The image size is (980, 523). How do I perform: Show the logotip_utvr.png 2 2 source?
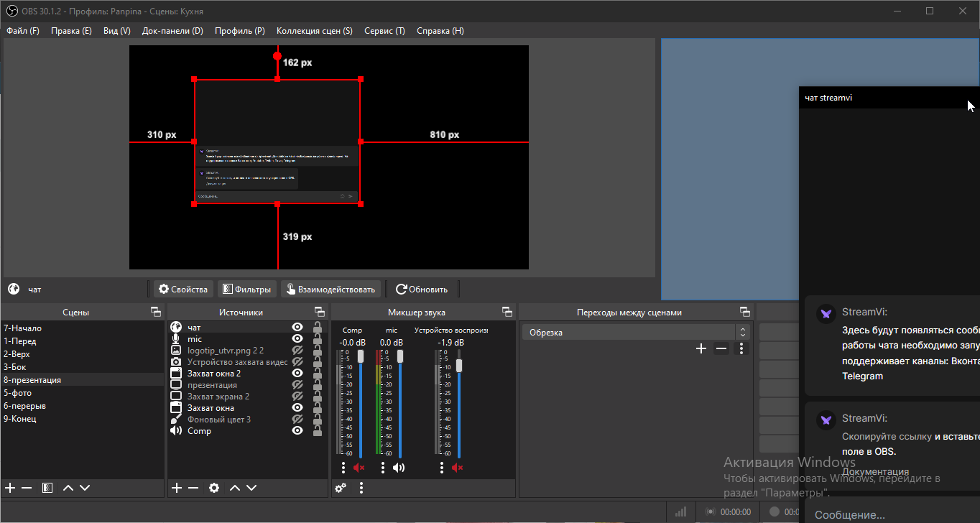click(297, 351)
